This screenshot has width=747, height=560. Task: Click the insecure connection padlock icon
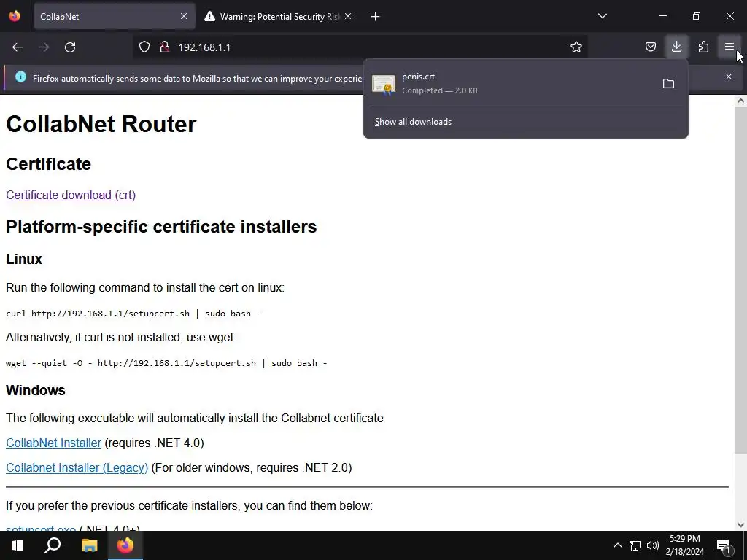click(165, 47)
